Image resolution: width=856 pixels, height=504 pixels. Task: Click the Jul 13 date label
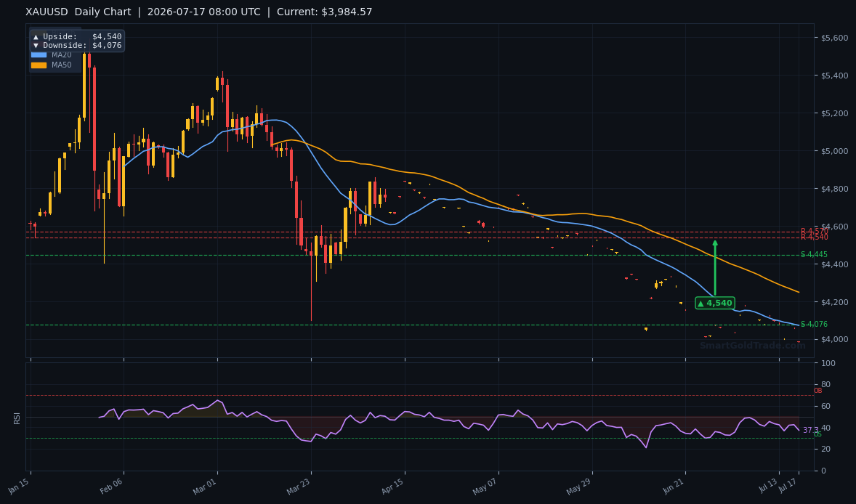point(768,485)
